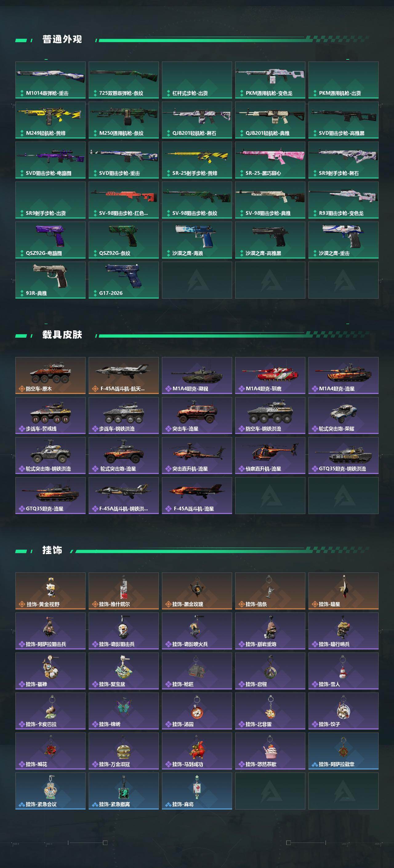This screenshot has height=868, width=394.
Task: Select the 挂饰-马到成功 red horse charm
Action: point(197,751)
